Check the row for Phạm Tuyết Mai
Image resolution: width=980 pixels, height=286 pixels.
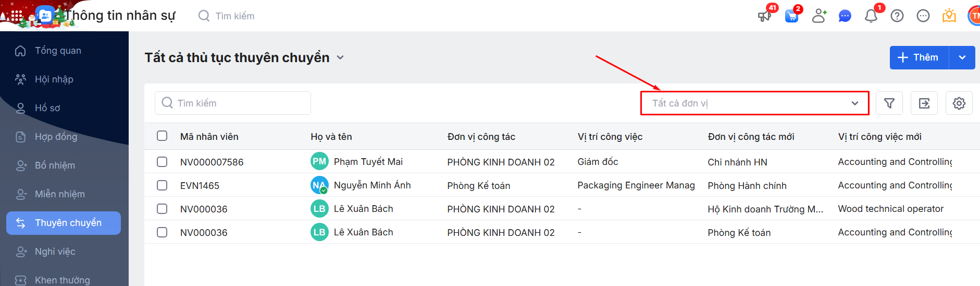click(x=162, y=162)
